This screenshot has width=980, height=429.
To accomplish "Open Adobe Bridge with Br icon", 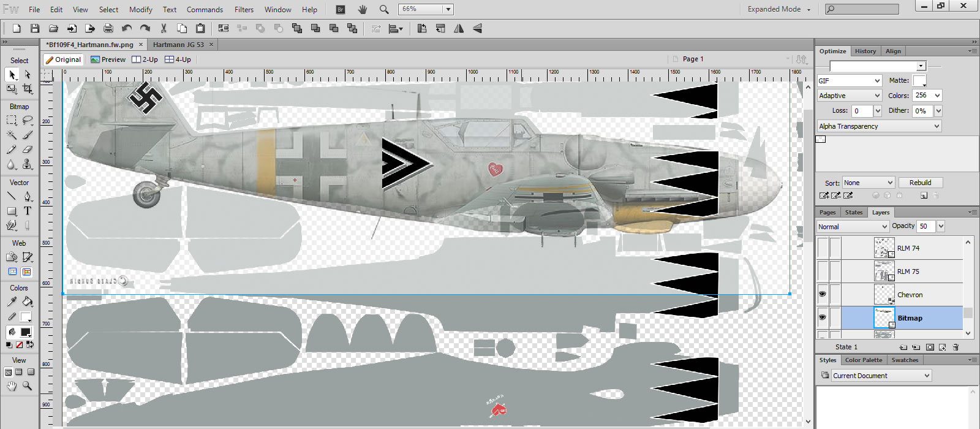I will [x=341, y=9].
